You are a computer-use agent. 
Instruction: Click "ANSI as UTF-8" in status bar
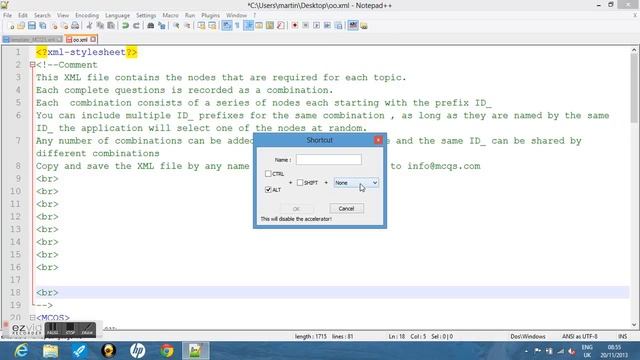580,336
